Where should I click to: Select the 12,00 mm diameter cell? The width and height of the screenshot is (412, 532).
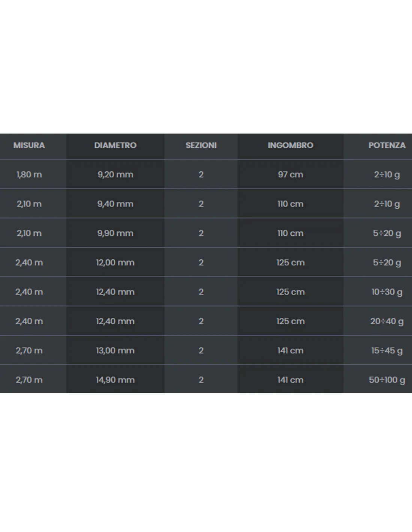115,263
